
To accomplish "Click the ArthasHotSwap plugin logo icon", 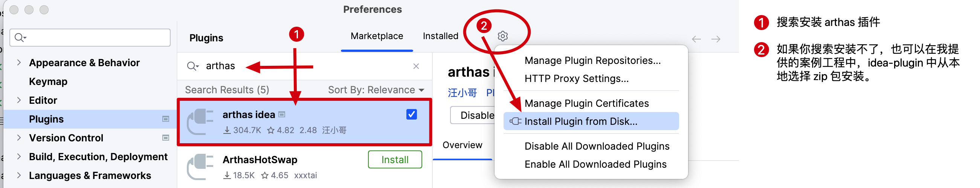I will pos(200,166).
